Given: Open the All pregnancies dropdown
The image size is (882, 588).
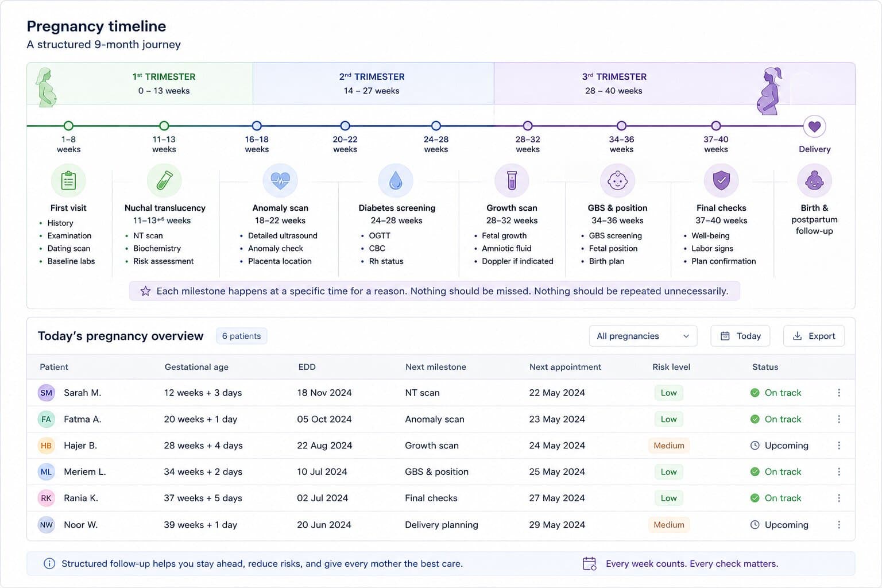Looking at the screenshot, I should (x=643, y=336).
